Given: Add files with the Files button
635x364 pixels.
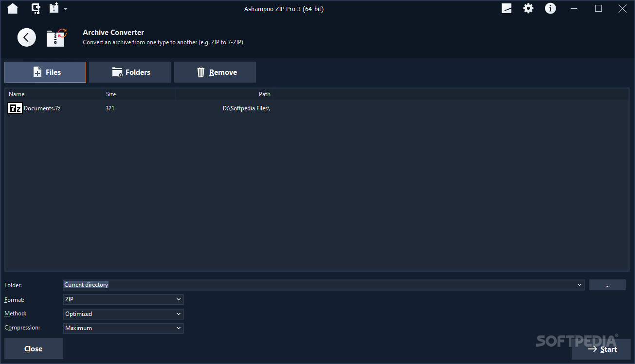Looking at the screenshot, I should click(x=45, y=72).
